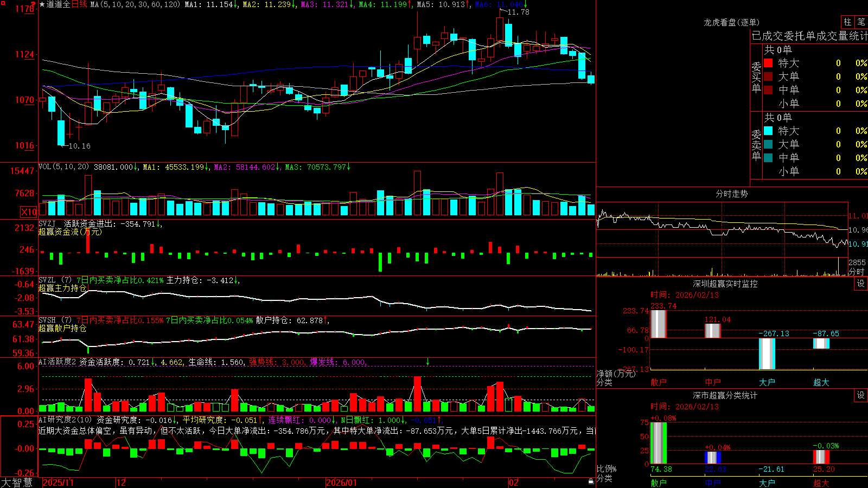Screen dimensions: 868x488
Task: Click the 生命线: 1.560 label
Action: point(216,362)
